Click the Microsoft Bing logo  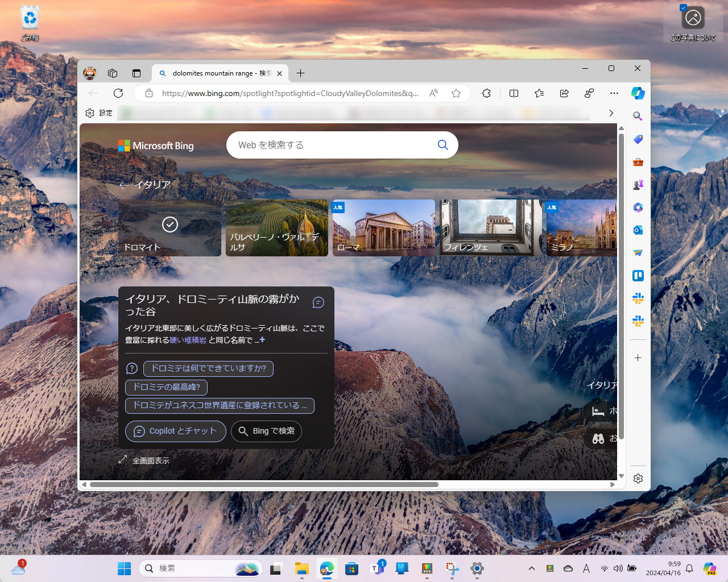(x=155, y=145)
